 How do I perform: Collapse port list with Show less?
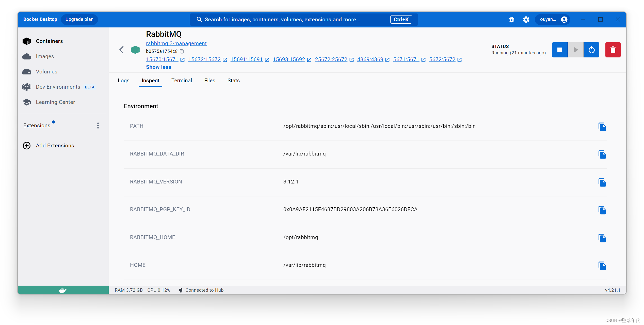click(x=158, y=67)
